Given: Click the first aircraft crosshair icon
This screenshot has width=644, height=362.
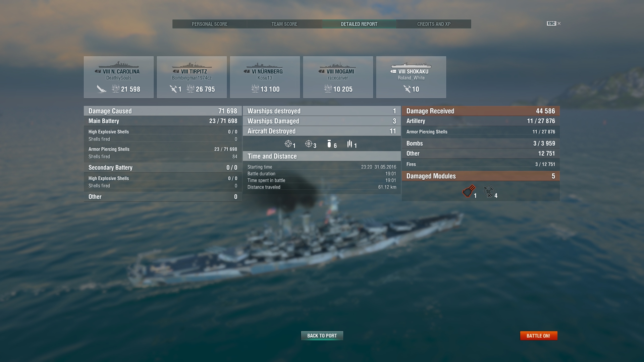Looking at the screenshot, I should tap(288, 144).
